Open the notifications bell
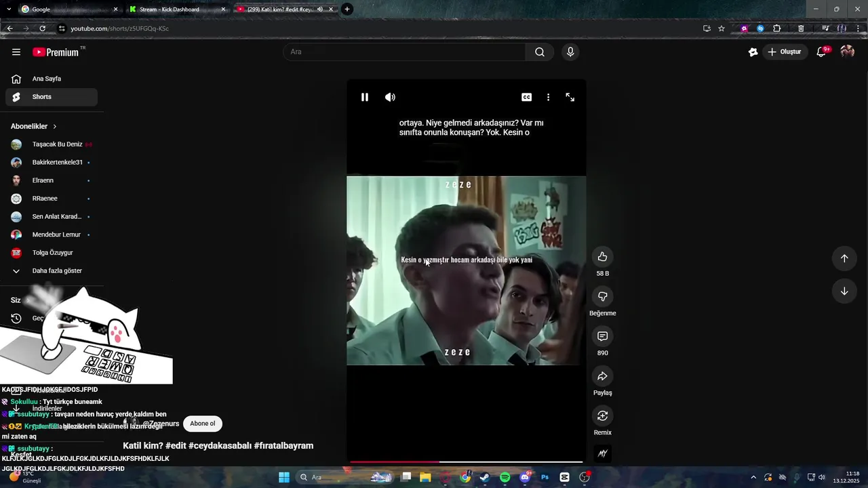Screen dimensions: 868x488 coord(821,52)
